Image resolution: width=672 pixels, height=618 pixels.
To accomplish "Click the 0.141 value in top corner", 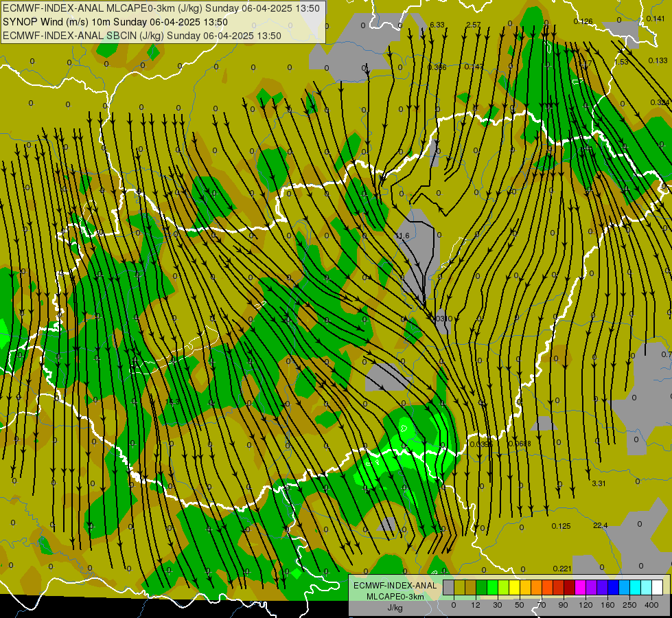I will 656,19.
